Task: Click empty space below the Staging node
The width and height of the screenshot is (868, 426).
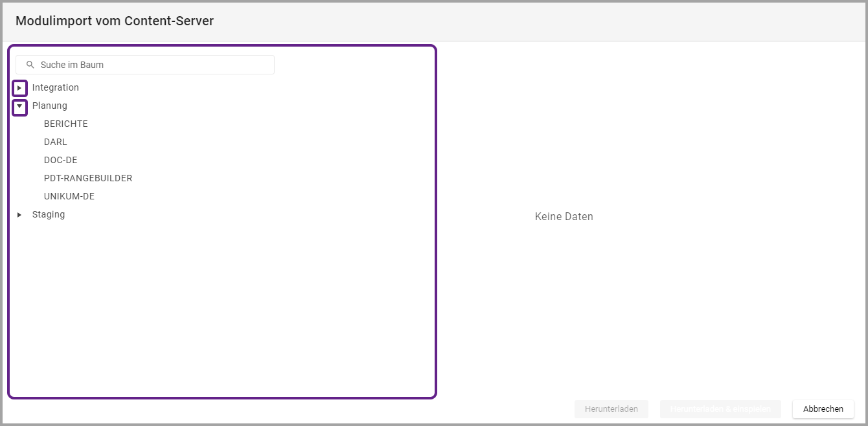Action: point(220,304)
